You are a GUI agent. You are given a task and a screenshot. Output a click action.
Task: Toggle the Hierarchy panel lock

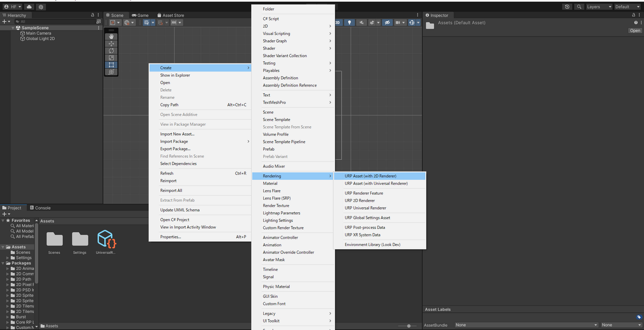[93, 15]
